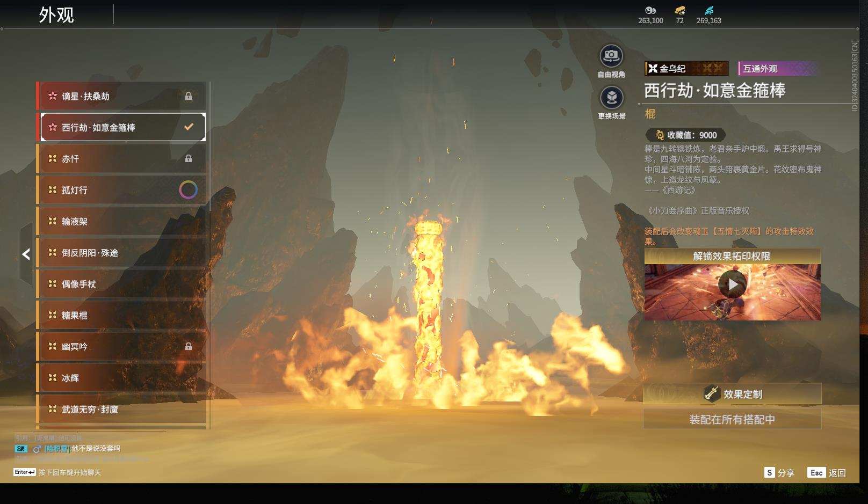
Task: Click the 外观 page title
Action: pos(56,15)
